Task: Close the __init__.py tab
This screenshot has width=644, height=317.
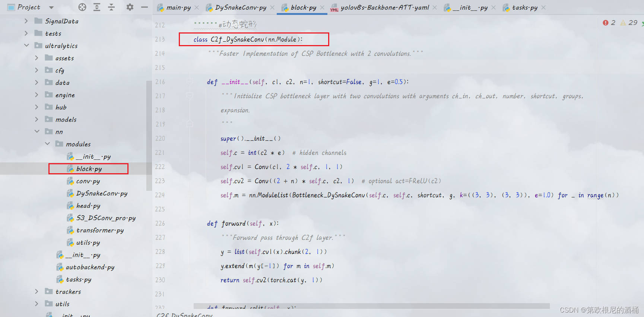Action: click(494, 7)
